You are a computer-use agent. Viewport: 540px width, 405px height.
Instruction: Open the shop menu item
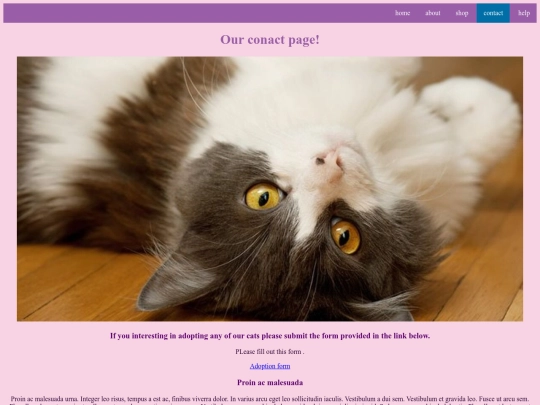coord(462,13)
